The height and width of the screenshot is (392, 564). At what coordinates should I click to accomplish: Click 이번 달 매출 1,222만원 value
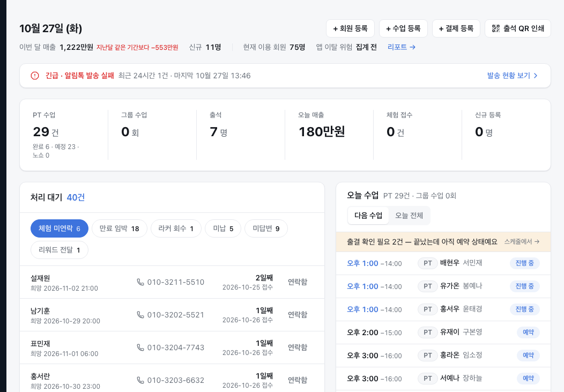point(76,47)
